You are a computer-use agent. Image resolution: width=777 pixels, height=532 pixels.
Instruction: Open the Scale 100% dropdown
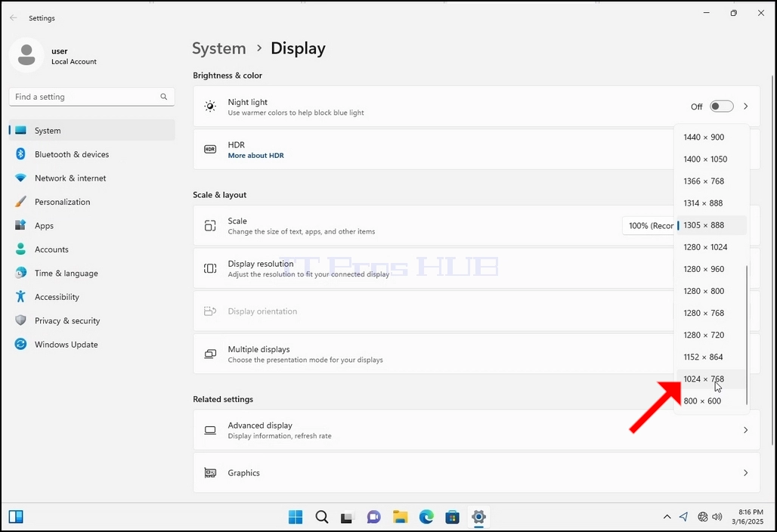(649, 225)
